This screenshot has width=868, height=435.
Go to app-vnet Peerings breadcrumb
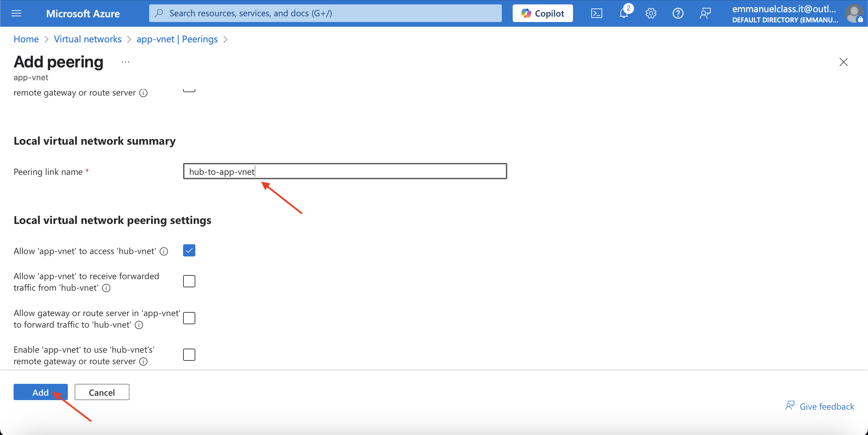(x=177, y=39)
